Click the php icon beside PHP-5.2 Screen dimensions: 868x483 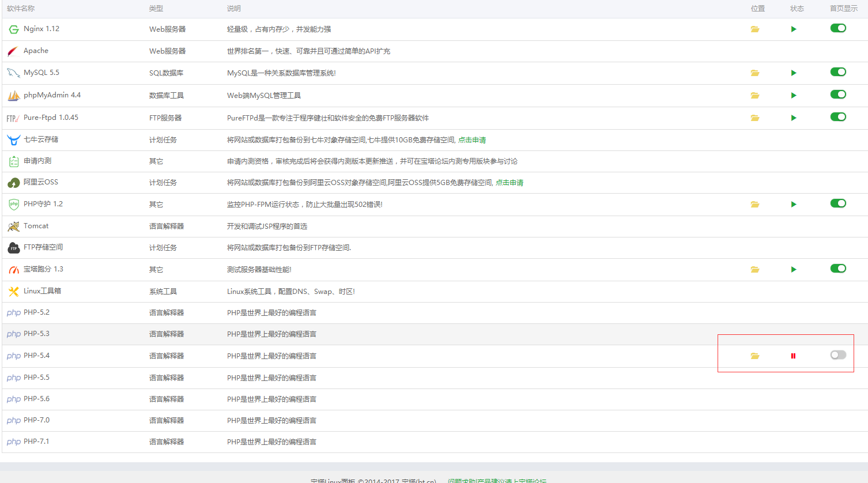(x=14, y=313)
